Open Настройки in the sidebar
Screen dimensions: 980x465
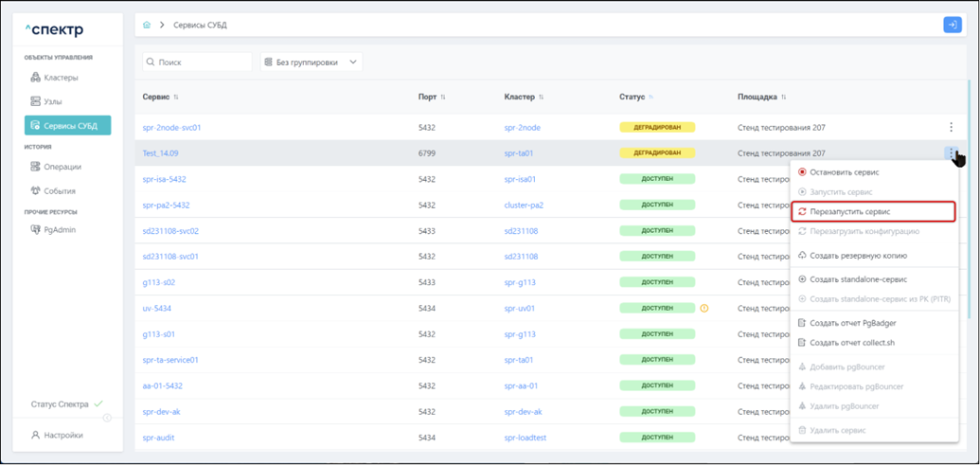point(62,436)
